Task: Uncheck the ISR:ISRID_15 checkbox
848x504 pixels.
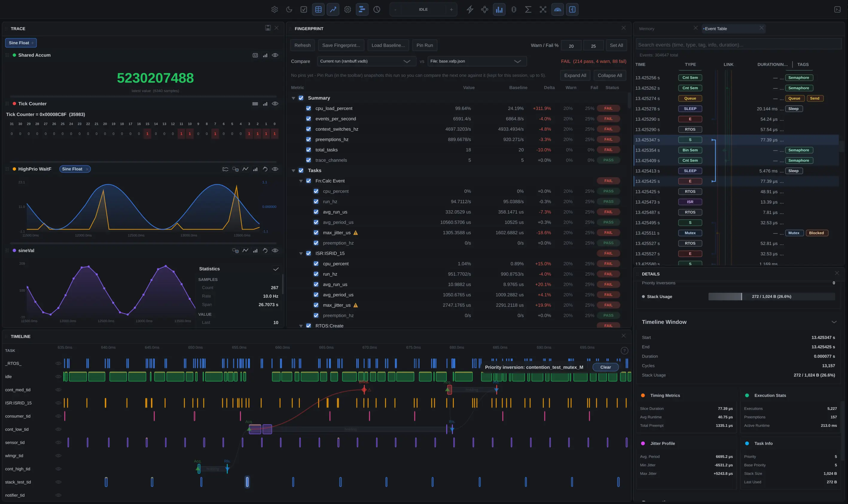Action: point(308,253)
